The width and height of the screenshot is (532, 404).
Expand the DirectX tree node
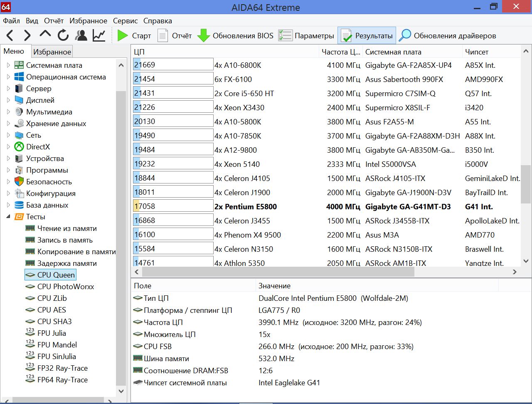click(x=8, y=147)
